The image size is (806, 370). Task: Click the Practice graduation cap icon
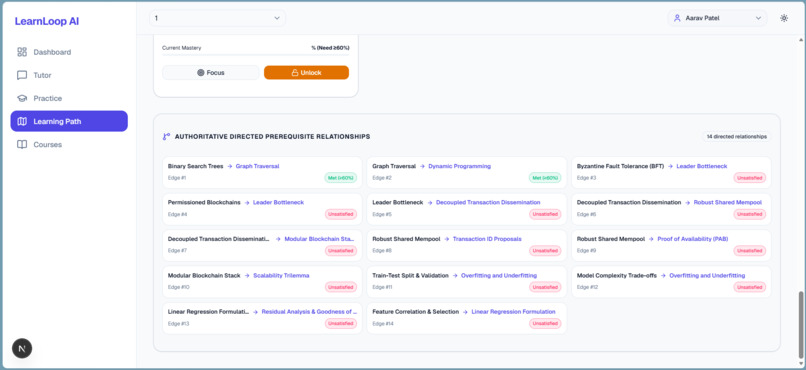[x=22, y=98]
